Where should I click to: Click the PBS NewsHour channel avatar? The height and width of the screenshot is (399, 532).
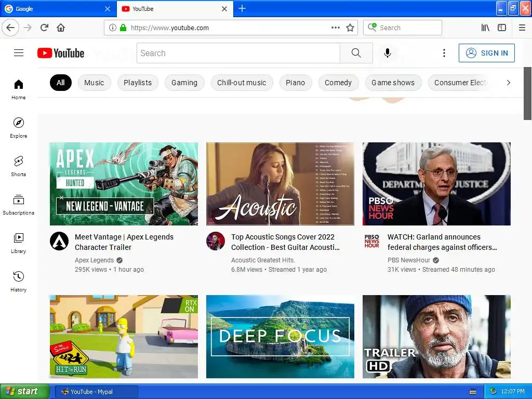pos(372,241)
